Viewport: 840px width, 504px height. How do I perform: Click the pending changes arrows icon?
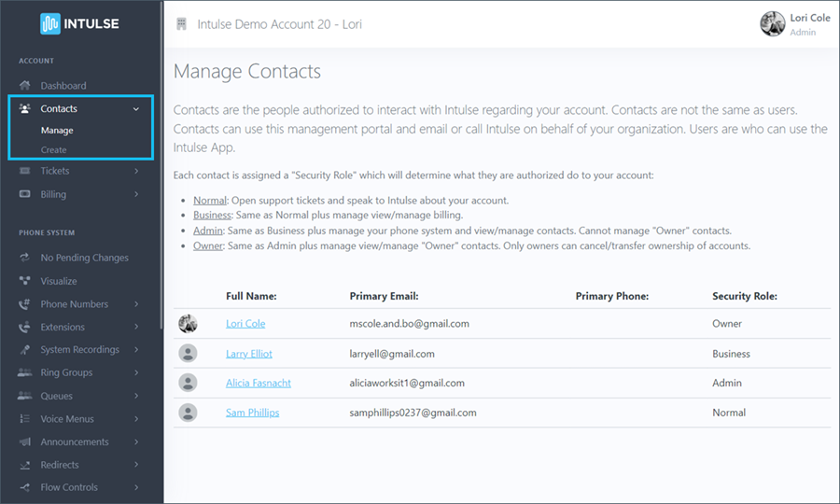tap(24, 257)
